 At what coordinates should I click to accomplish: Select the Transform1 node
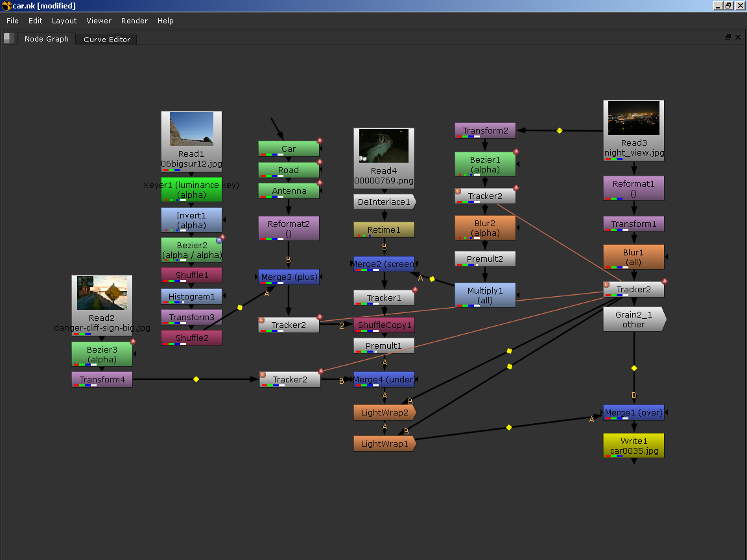pos(634,224)
